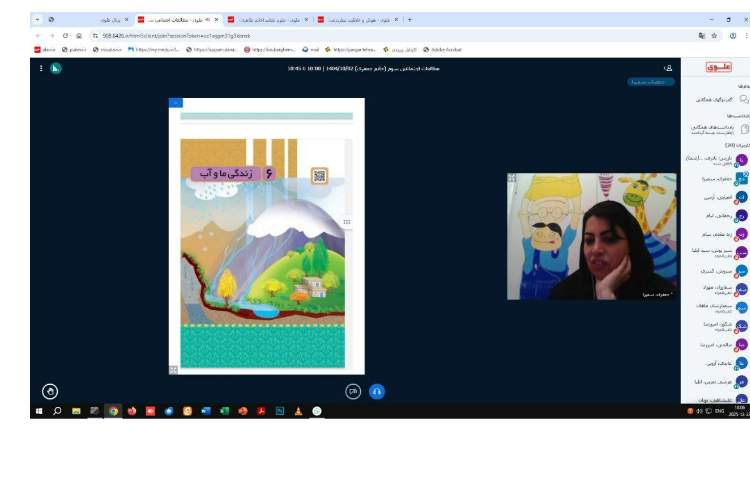Screen dimensions: 750x480
Task: Open the public chat entry in sidebar
Action: (x=714, y=100)
